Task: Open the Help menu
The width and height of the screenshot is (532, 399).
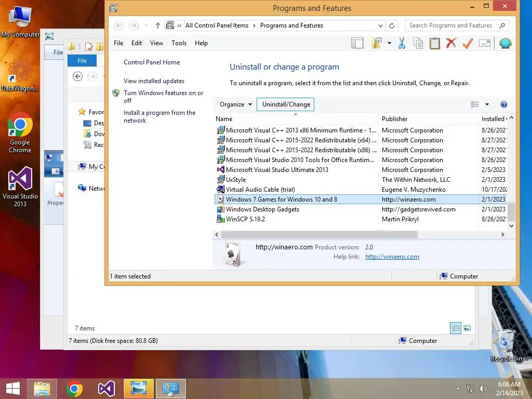Action: click(201, 43)
